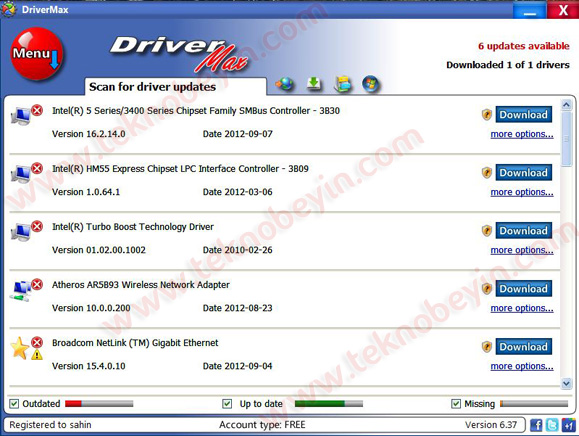Click shield icon beside SMBus Controller Download
Image resolution: width=579 pixels, height=436 pixels.
[487, 115]
